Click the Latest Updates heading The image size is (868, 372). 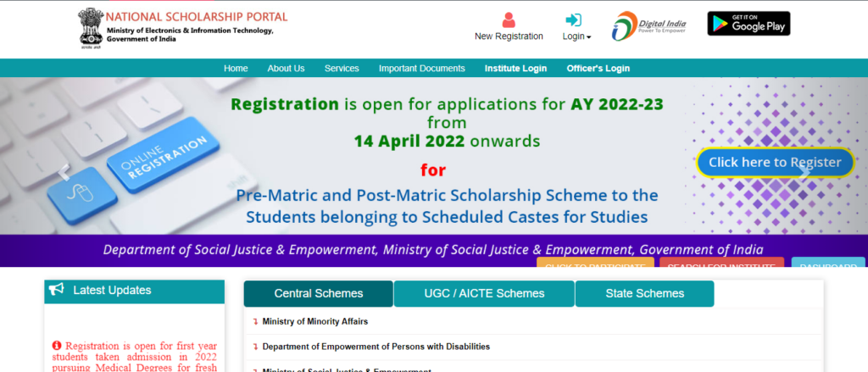pyautogui.click(x=112, y=290)
